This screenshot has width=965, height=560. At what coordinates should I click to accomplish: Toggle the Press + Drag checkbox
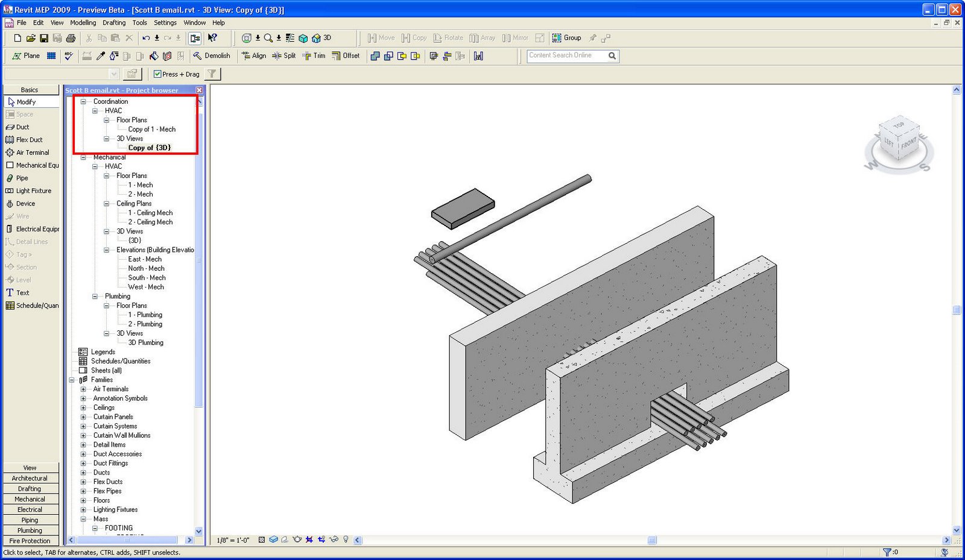[157, 74]
